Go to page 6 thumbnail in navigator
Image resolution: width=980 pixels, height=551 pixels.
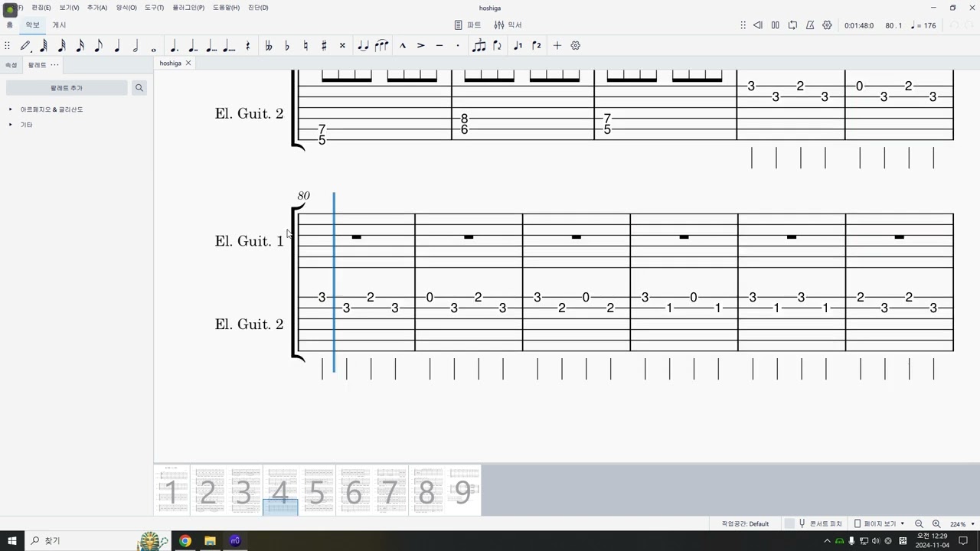[x=354, y=491]
